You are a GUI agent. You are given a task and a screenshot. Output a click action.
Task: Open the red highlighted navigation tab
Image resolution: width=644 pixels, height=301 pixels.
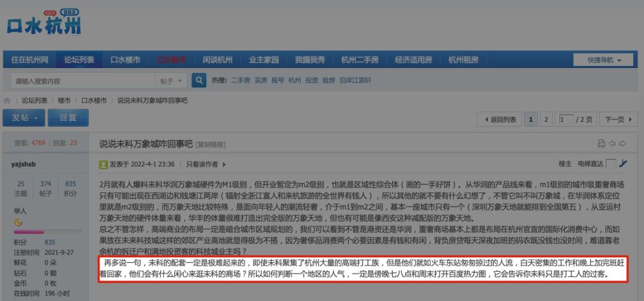point(171,60)
